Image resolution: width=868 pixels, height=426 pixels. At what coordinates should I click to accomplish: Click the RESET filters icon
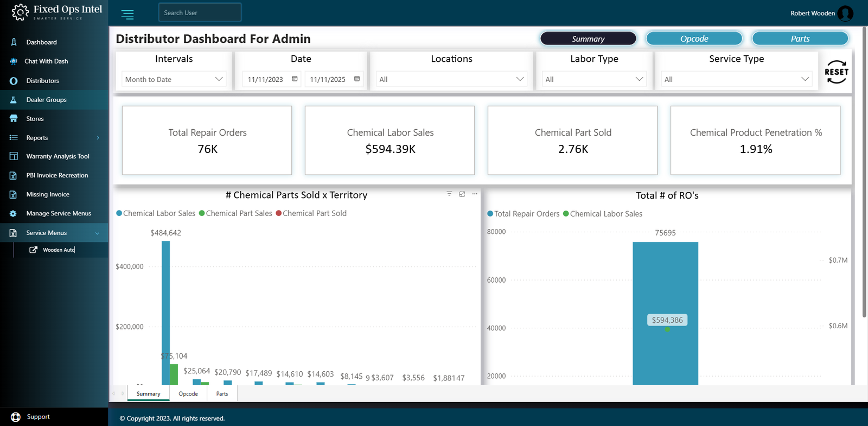(836, 72)
